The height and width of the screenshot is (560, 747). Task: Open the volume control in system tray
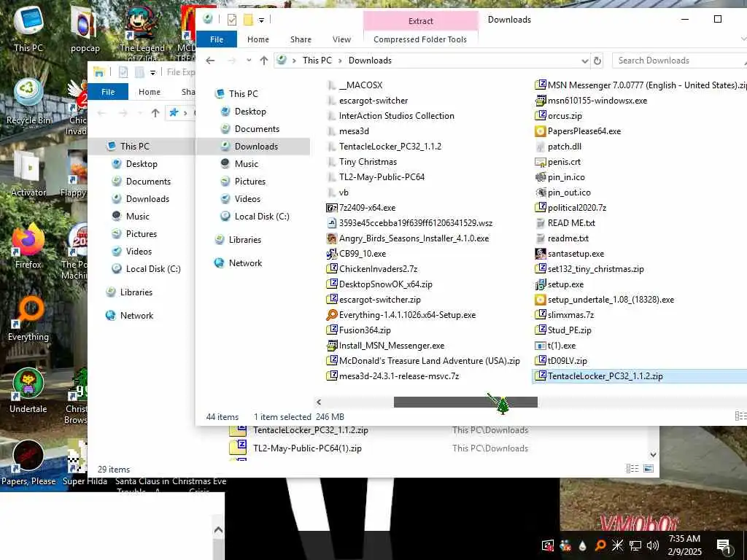point(652,545)
